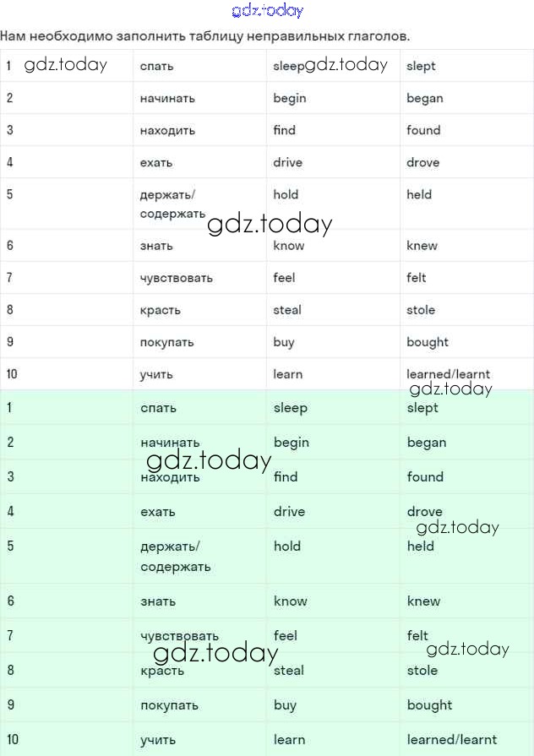Click the blue gdz.today link at top
534x756 pixels.
pos(267,11)
